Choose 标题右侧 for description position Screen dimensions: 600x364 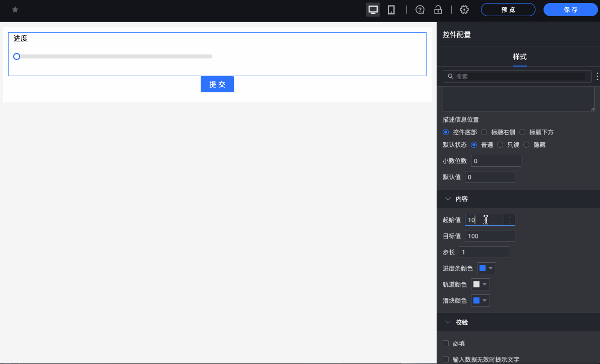click(x=484, y=132)
